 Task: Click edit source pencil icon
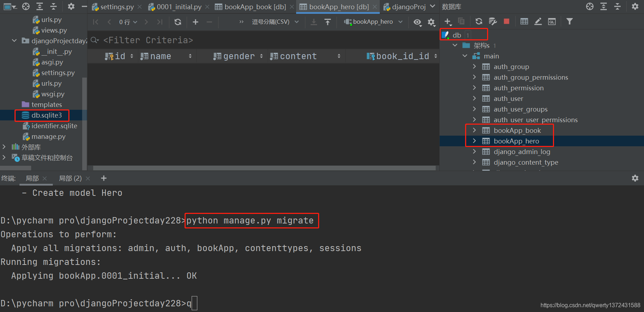[x=538, y=21]
